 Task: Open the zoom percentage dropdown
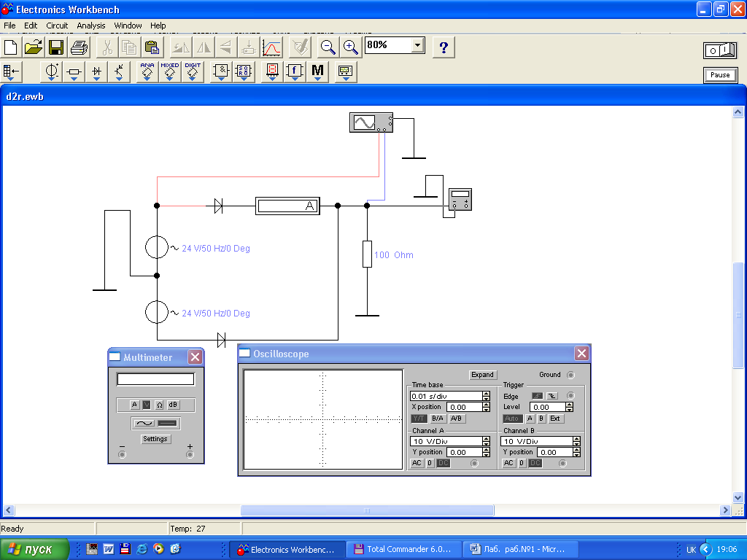(x=417, y=45)
